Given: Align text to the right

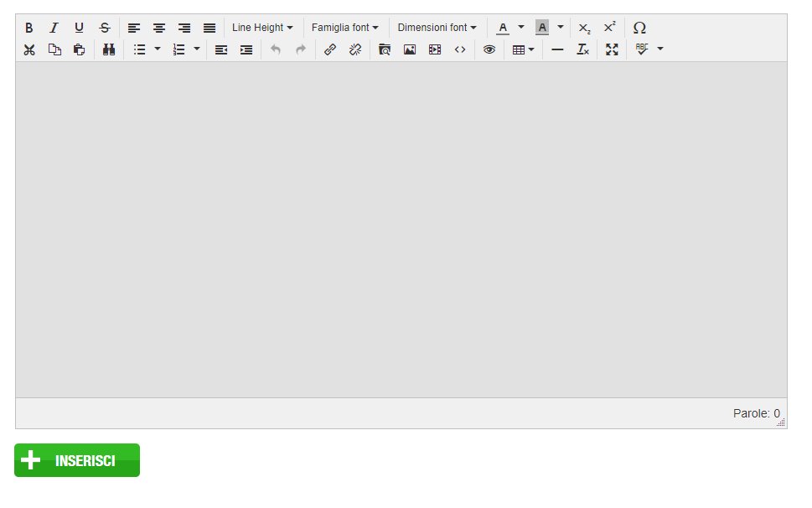Looking at the screenshot, I should tap(184, 28).
